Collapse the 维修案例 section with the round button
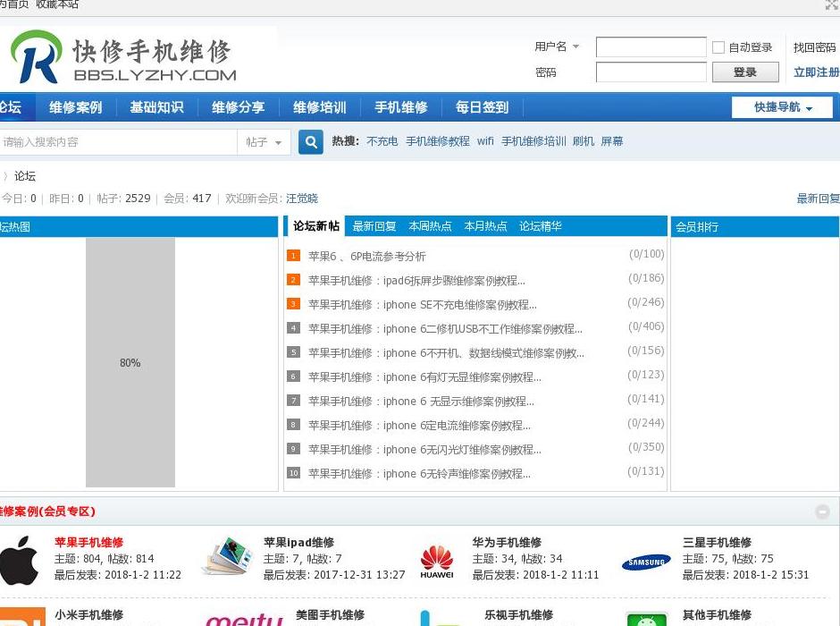The height and width of the screenshot is (626, 840). (x=822, y=512)
